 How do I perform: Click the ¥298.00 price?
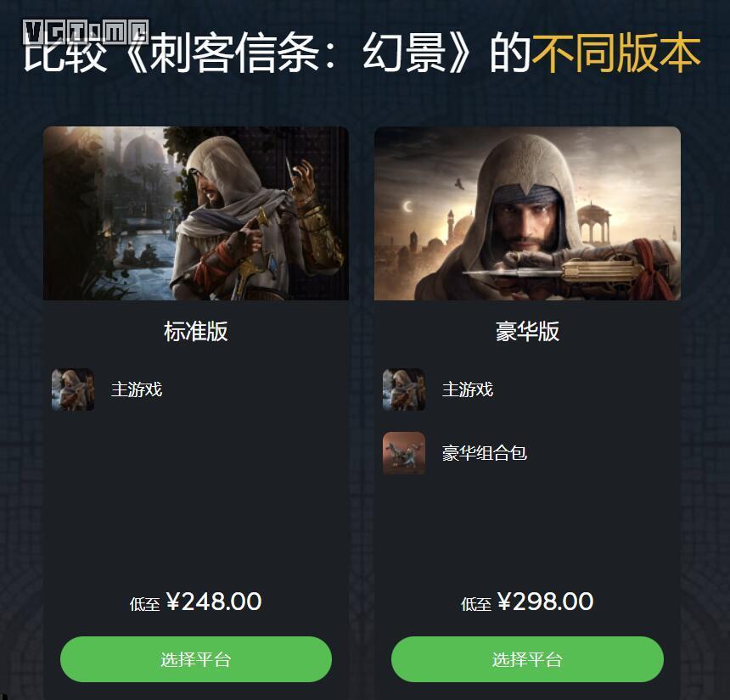tap(546, 602)
